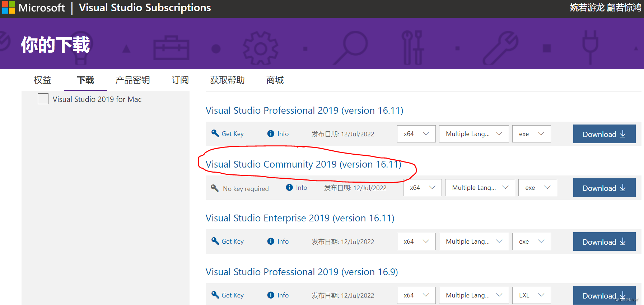Download Visual Studio Enterprise 2019
The image size is (644, 305).
click(x=605, y=241)
